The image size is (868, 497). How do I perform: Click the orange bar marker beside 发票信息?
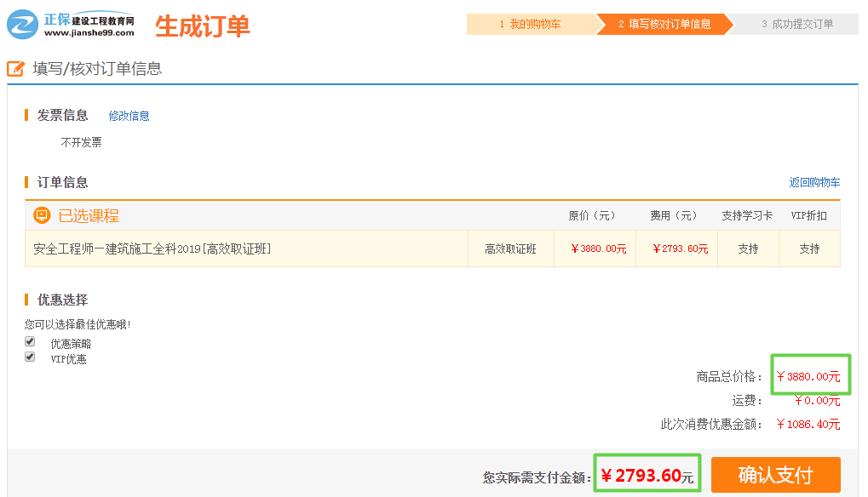point(27,115)
